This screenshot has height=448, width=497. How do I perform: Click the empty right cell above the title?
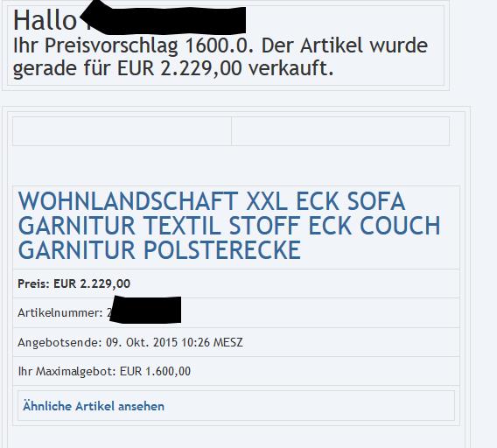point(340,131)
